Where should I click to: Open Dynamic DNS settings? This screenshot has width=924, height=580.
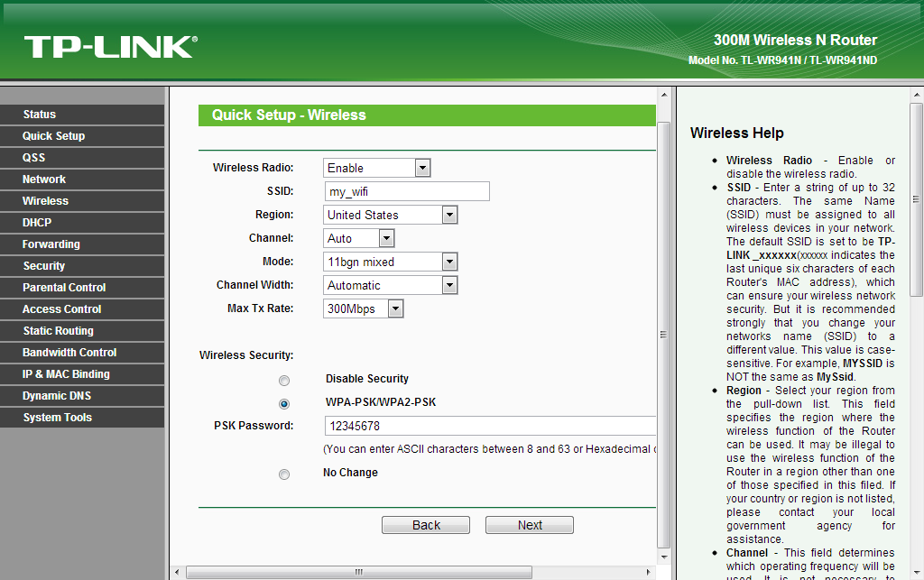tap(82, 396)
